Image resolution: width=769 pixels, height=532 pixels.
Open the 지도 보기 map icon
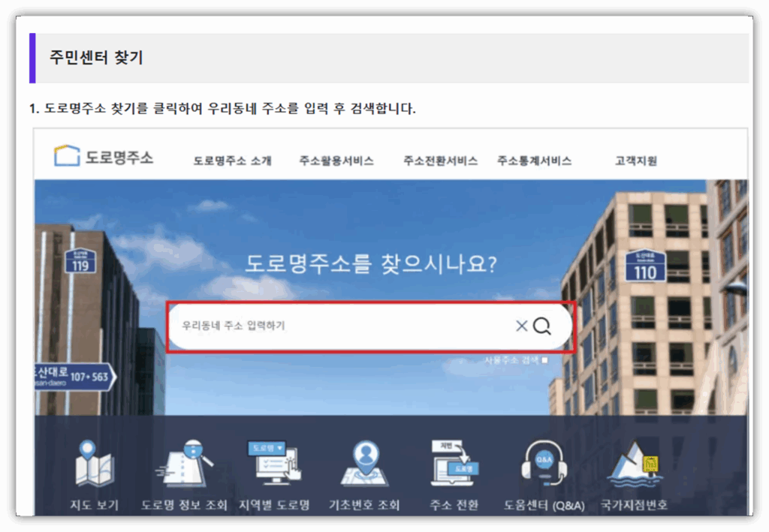click(94, 463)
